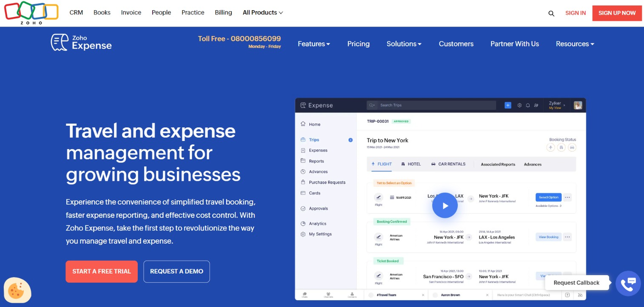Click the search magnifier in Zoho top bar
This screenshot has height=307, width=644.
[551, 13]
